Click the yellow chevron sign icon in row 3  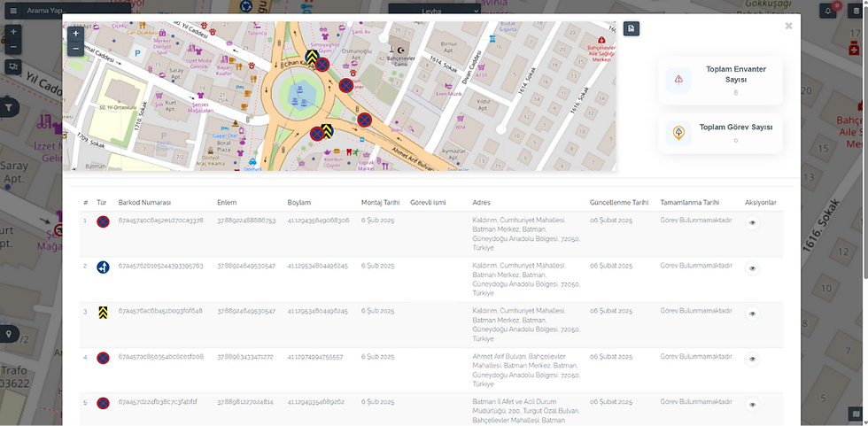103,313
